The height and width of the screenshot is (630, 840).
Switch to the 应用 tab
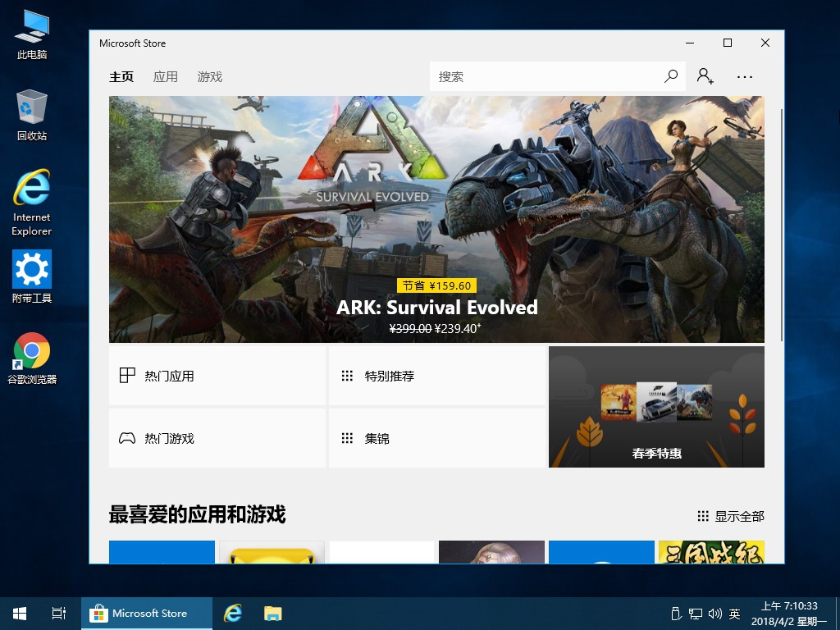pyautogui.click(x=165, y=76)
